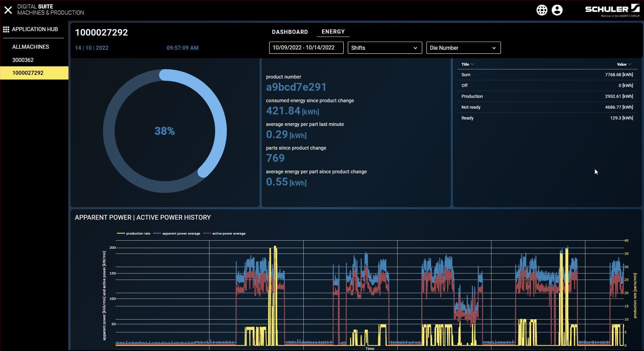Viewport: 644px width, 351px height.
Task: Click the 38% circular progress gauge
Action: point(165,131)
